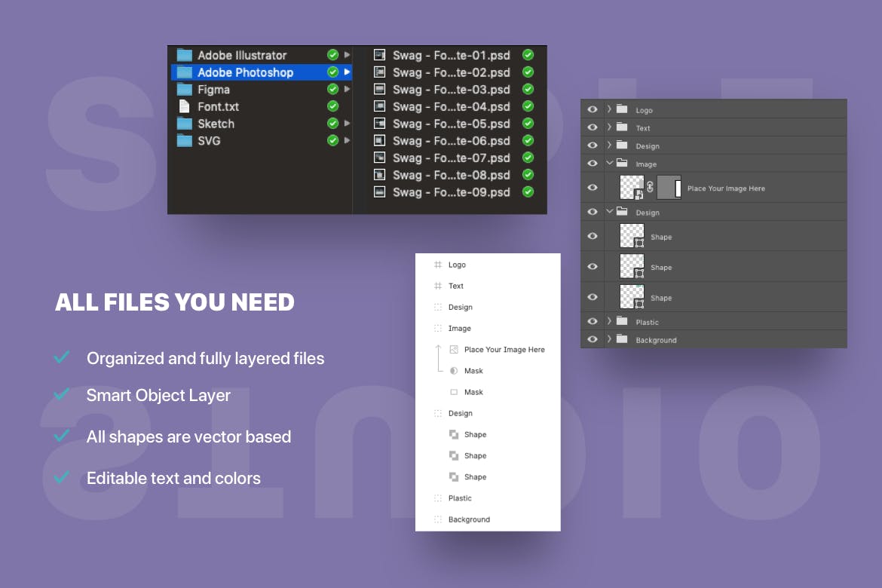Expand the Plastic group chevron
The image size is (882, 588).
click(609, 320)
